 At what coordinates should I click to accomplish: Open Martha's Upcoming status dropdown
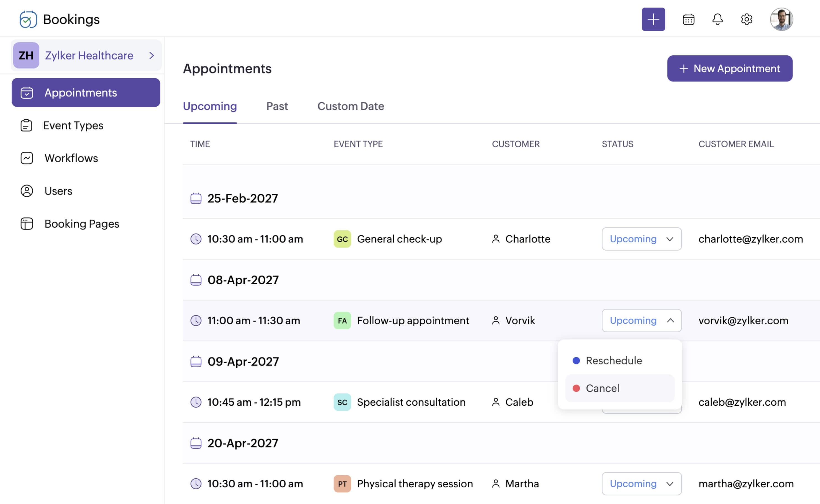(x=641, y=484)
